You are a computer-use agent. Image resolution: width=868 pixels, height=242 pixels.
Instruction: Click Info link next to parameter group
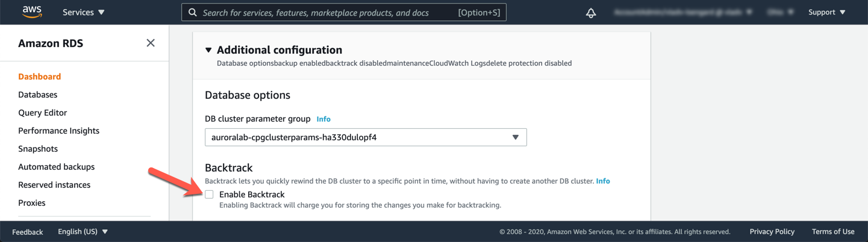[x=323, y=119]
